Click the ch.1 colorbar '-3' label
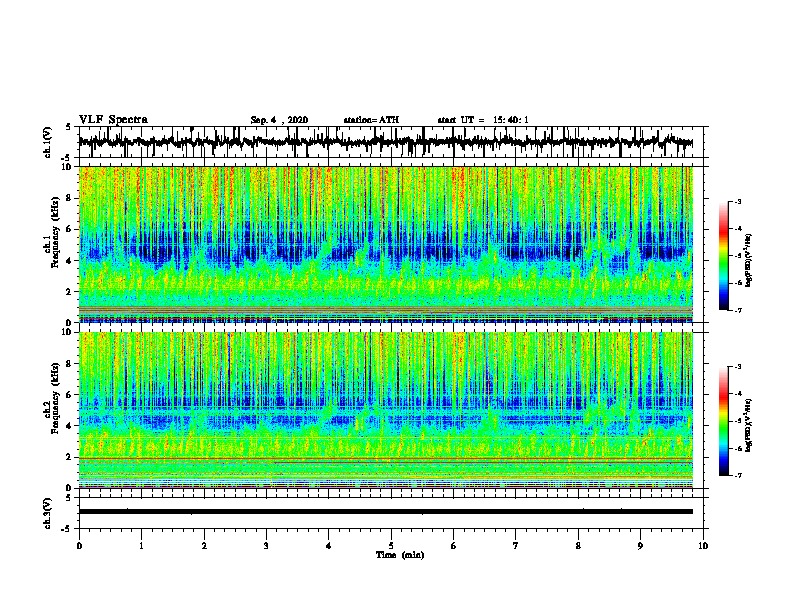The width and height of the screenshot is (792, 612). point(738,202)
